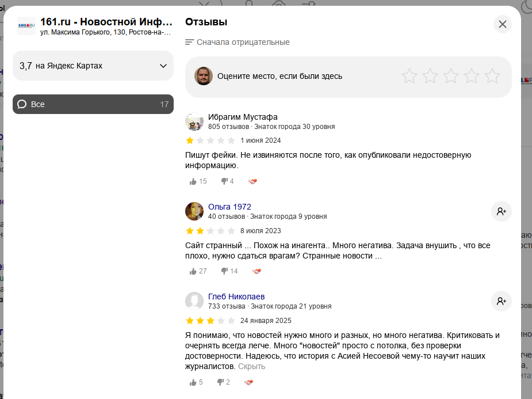Viewport: 532px width, 399px height.
Task: Click the '24 января 2025' review date
Action: [x=266, y=321]
